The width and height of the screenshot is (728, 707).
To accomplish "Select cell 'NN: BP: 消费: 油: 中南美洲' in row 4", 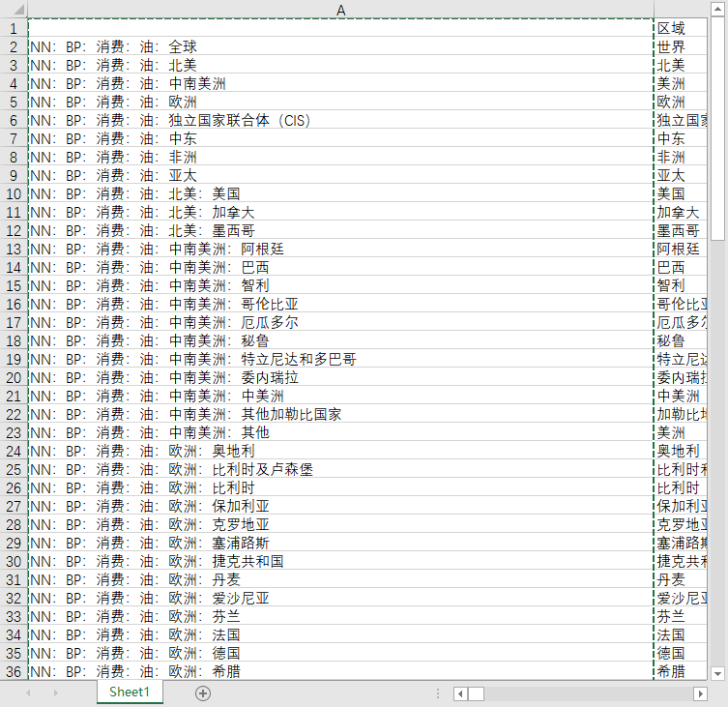I will pos(340,83).
